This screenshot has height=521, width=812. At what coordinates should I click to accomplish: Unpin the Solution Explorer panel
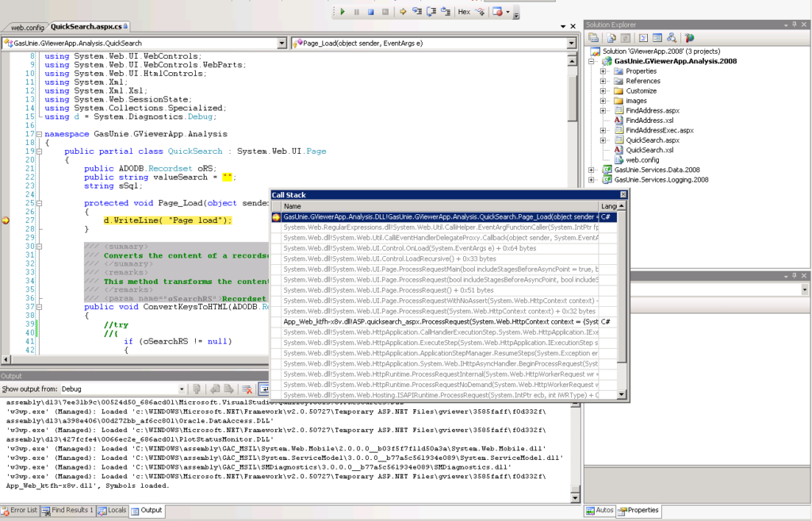[795, 24]
